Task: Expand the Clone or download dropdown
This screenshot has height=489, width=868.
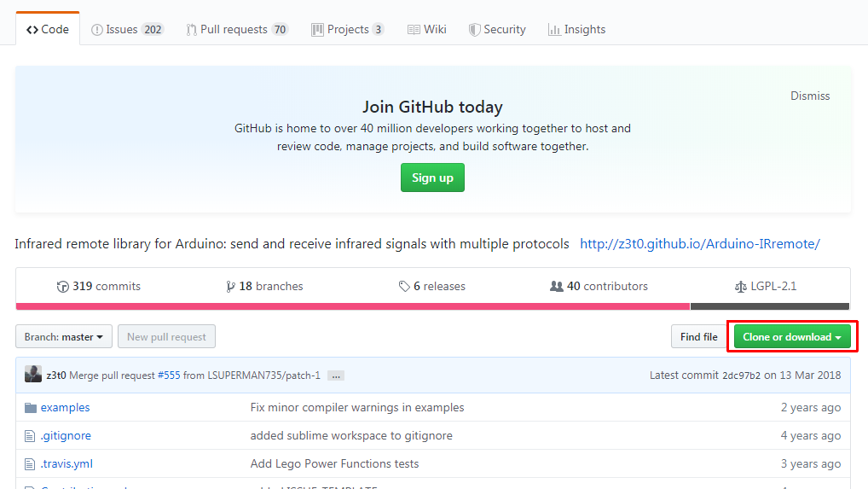Action: 792,337
